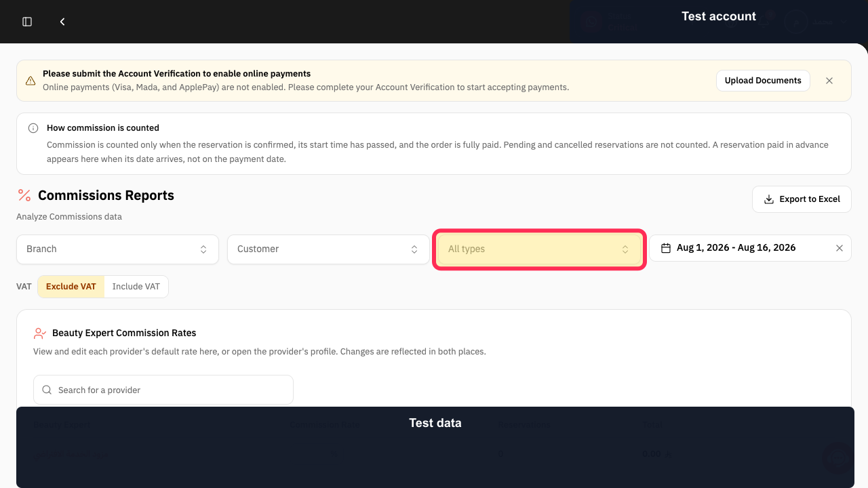Clear the Aug 1 - Aug 16 date range
The width and height of the screenshot is (868, 488).
pos(840,248)
